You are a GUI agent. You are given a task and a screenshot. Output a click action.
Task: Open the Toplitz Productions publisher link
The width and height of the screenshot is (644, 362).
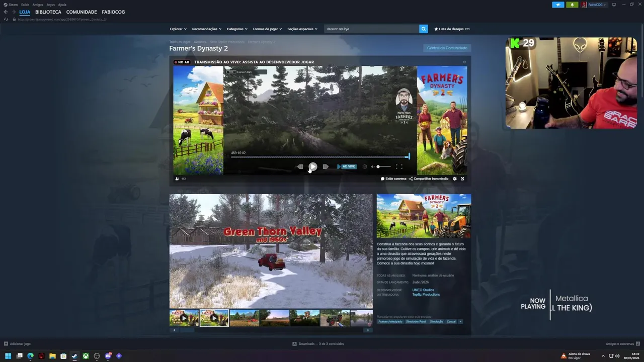[x=426, y=295]
